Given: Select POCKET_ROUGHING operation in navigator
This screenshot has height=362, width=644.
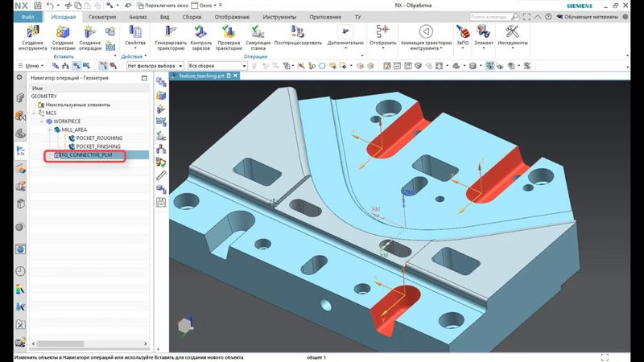Looking at the screenshot, I should coord(98,138).
